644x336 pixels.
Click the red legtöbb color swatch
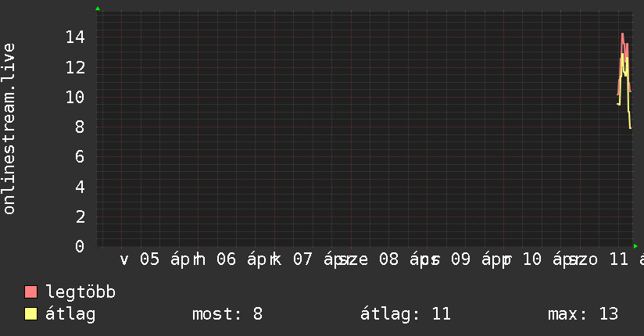coord(31,292)
